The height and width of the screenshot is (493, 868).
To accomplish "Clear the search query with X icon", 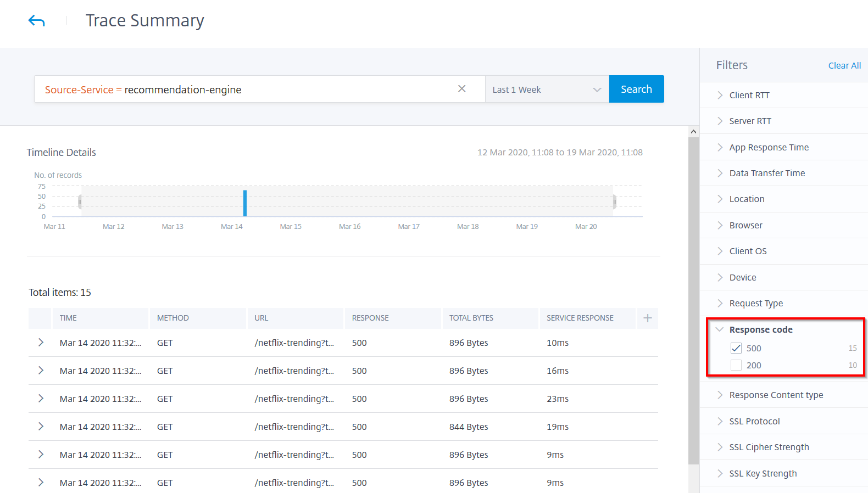I will point(462,89).
